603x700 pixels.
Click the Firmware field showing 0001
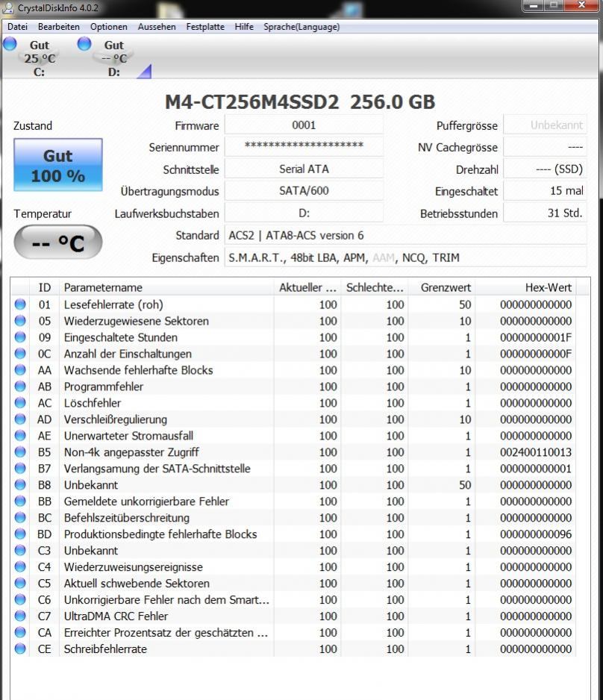tap(304, 125)
